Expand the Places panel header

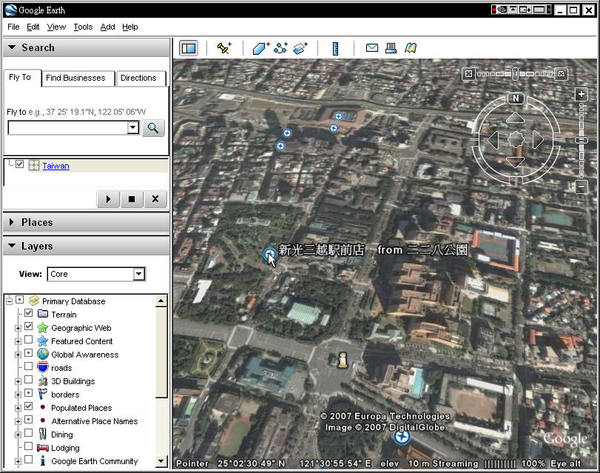pyautogui.click(x=86, y=222)
